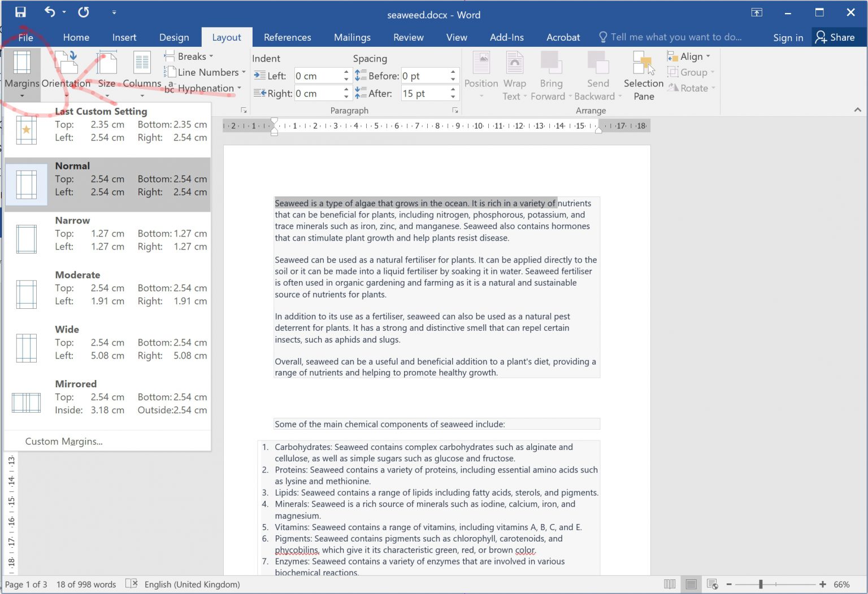This screenshot has width=868, height=594.
Task: Open the Mailings tab
Action: [352, 37]
